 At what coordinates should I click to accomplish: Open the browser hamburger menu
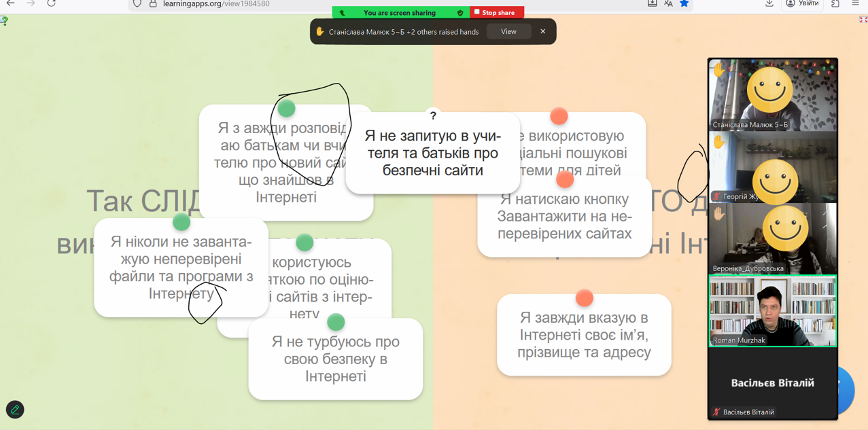856,4
